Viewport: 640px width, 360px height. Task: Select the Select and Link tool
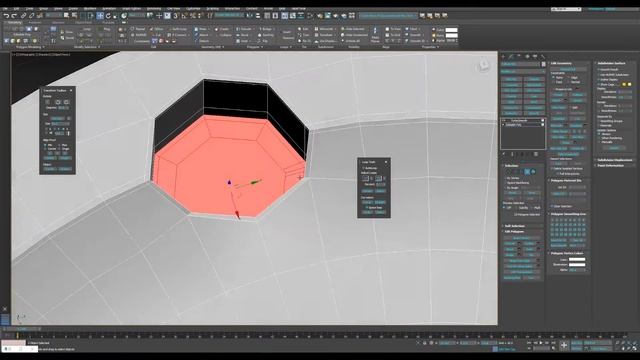(24, 16)
